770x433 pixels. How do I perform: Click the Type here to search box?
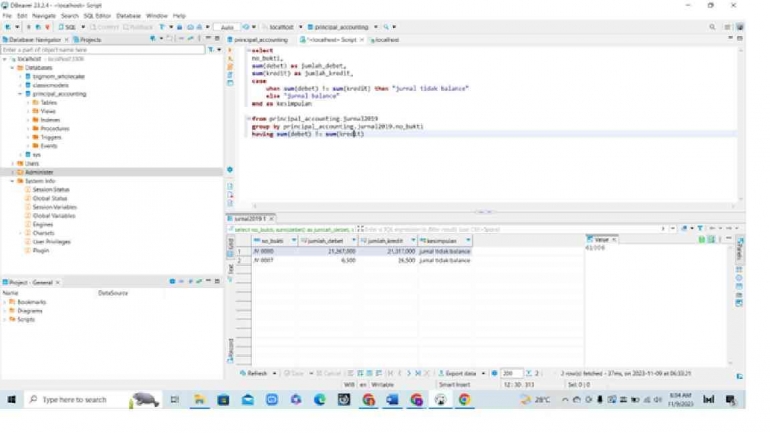point(92,400)
